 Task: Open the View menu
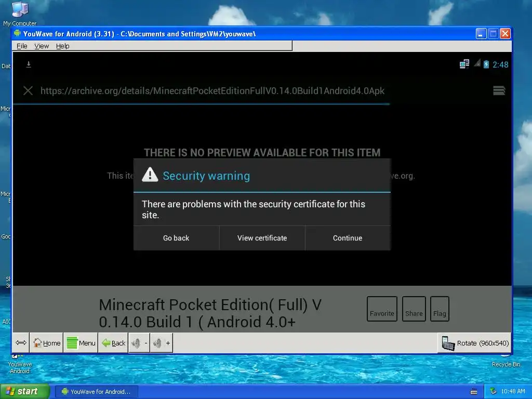(x=42, y=46)
